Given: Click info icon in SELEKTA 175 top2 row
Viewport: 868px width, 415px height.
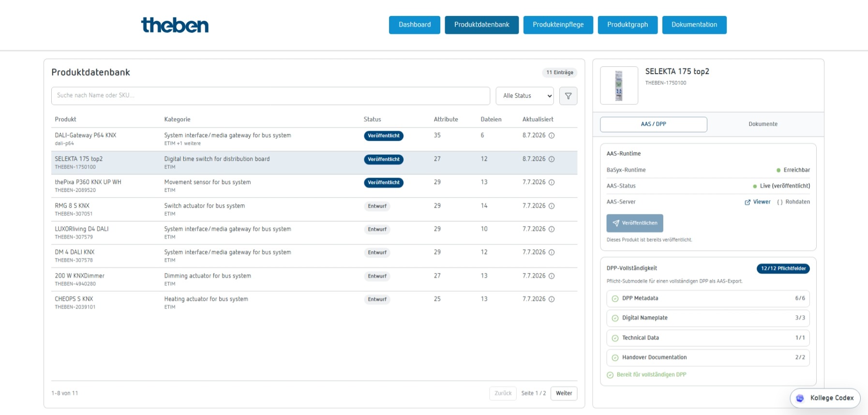Looking at the screenshot, I should (x=552, y=159).
